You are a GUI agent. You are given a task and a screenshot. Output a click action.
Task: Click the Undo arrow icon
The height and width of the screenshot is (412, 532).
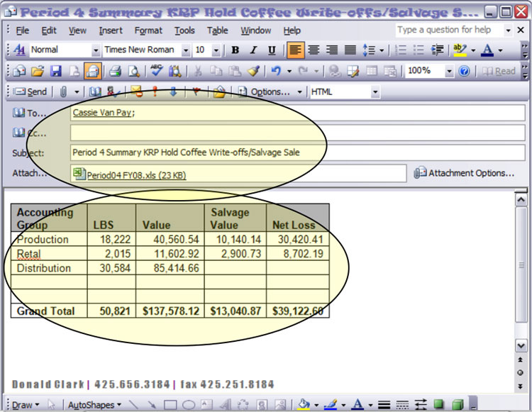[x=275, y=71]
